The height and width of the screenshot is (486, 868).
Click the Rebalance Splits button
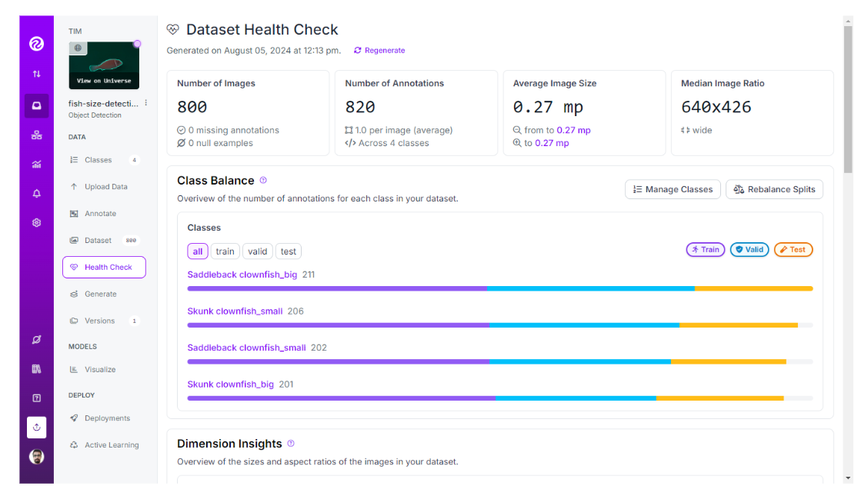774,190
